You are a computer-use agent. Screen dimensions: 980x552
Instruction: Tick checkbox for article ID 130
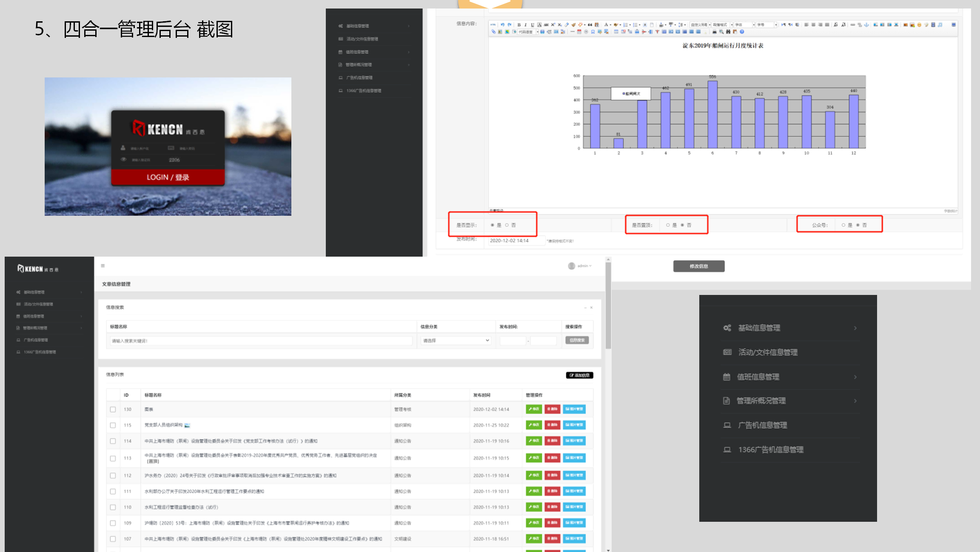pyautogui.click(x=113, y=409)
